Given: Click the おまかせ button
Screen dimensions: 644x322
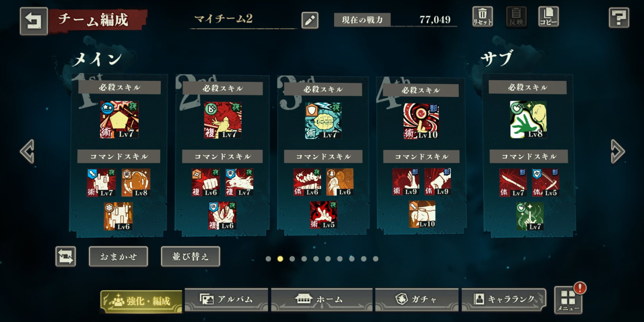Looking at the screenshot, I should pos(118,257).
